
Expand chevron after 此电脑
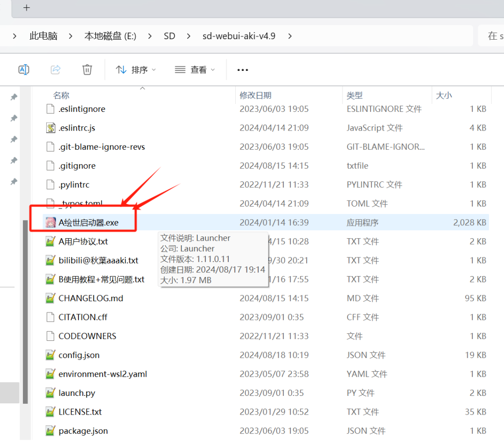[71, 36]
